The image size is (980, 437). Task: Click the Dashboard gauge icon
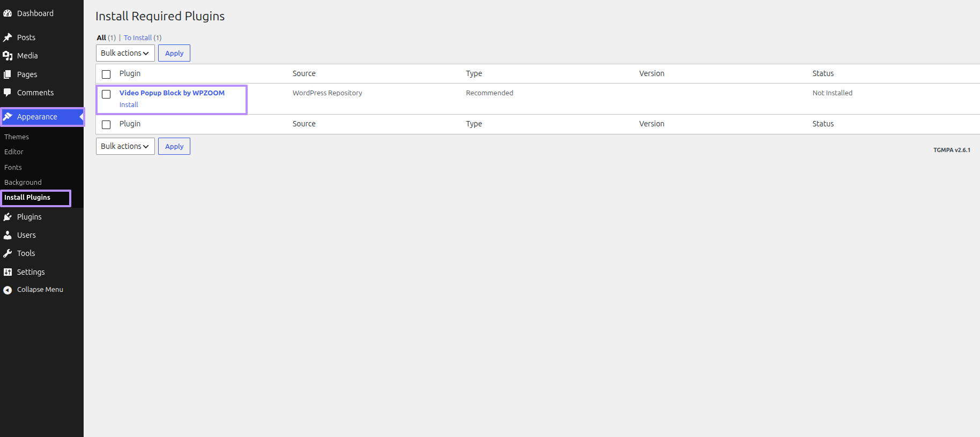(x=8, y=13)
